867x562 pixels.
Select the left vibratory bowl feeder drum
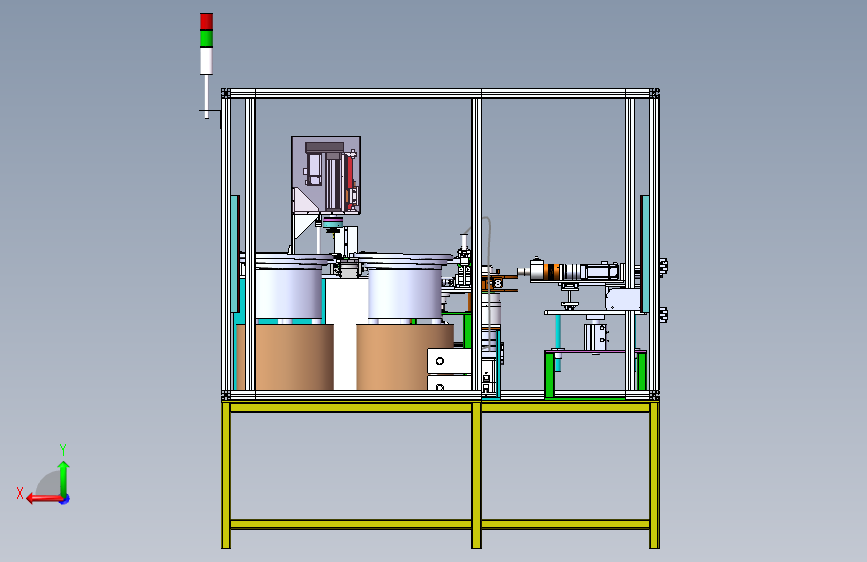coord(289,293)
